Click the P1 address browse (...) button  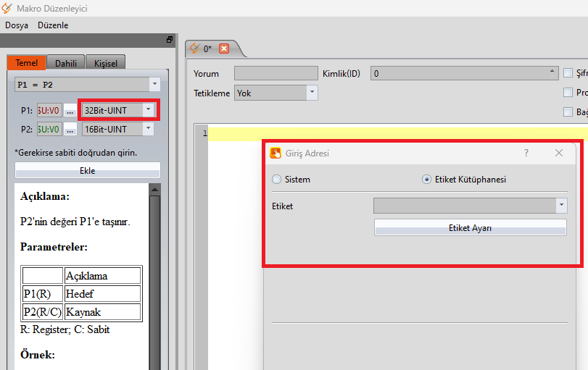coord(70,110)
